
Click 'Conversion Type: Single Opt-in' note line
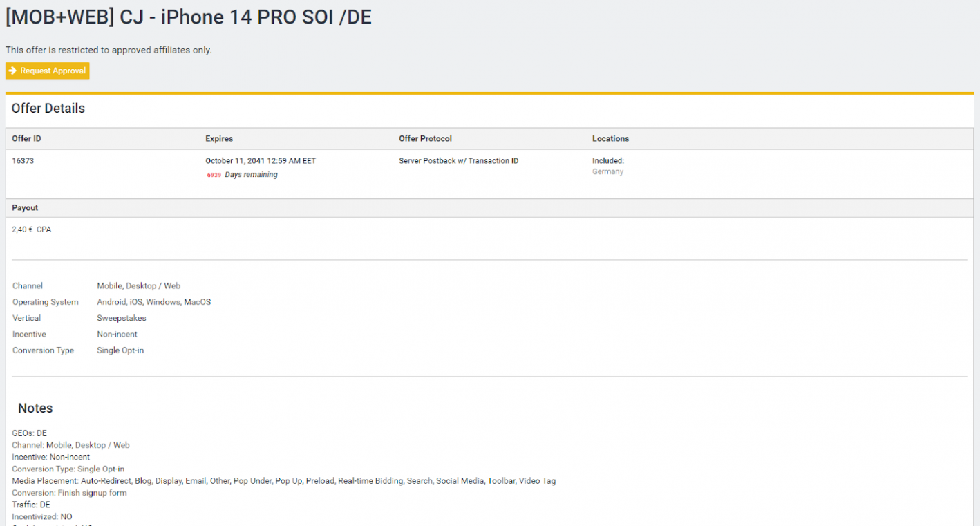click(x=68, y=469)
